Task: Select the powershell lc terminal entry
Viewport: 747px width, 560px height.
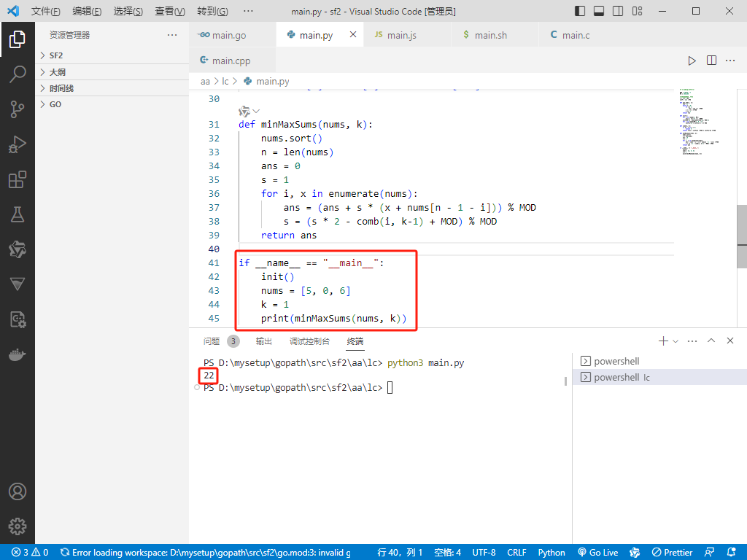Action: [659, 377]
